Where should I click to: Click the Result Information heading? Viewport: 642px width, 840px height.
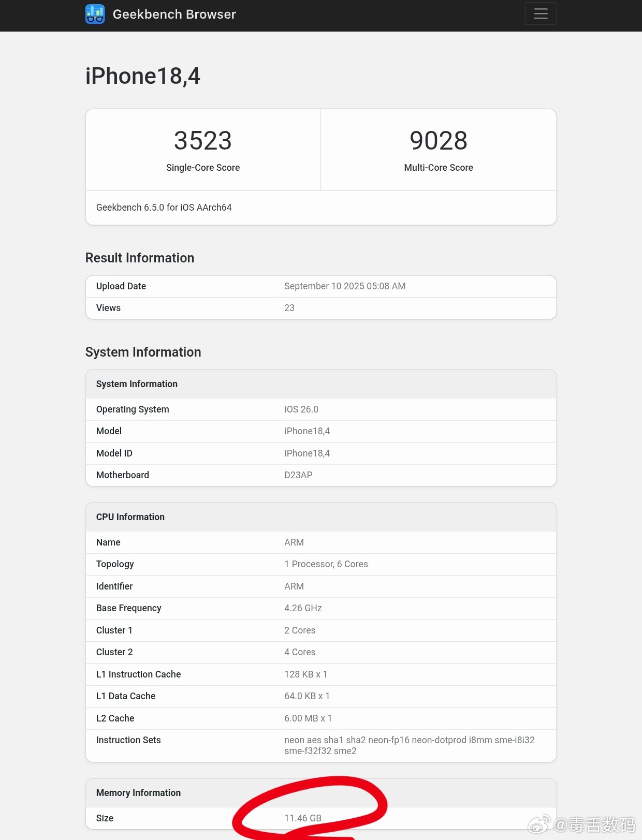pos(140,258)
